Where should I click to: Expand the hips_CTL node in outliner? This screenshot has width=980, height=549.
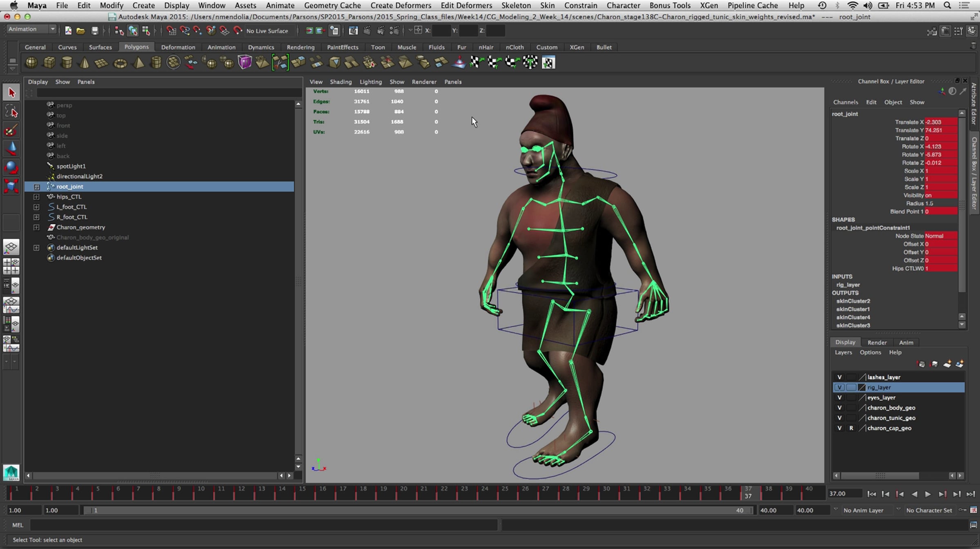(x=36, y=197)
